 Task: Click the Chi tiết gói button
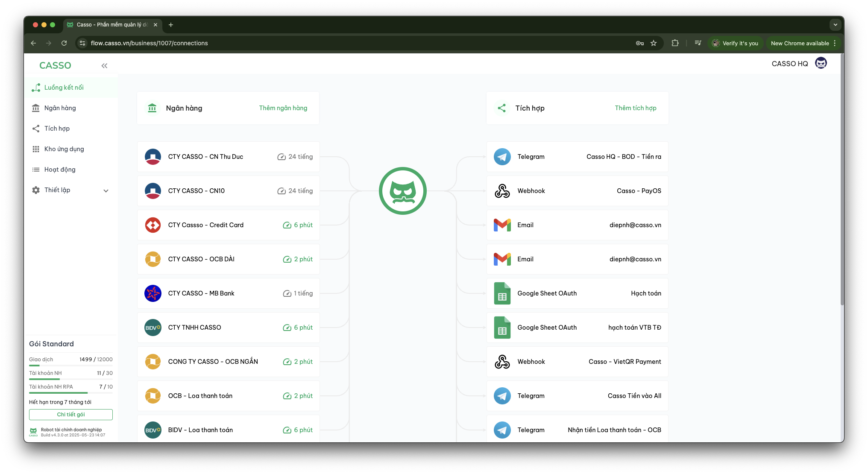pyautogui.click(x=71, y=414)
